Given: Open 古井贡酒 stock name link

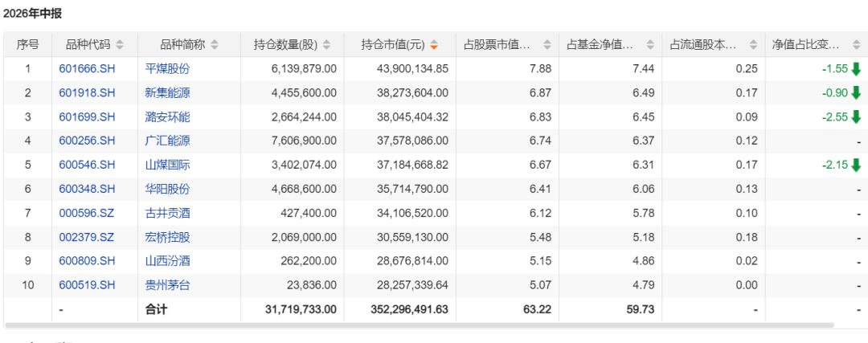Looking at the screenshot, I should (x=167, y=213).
